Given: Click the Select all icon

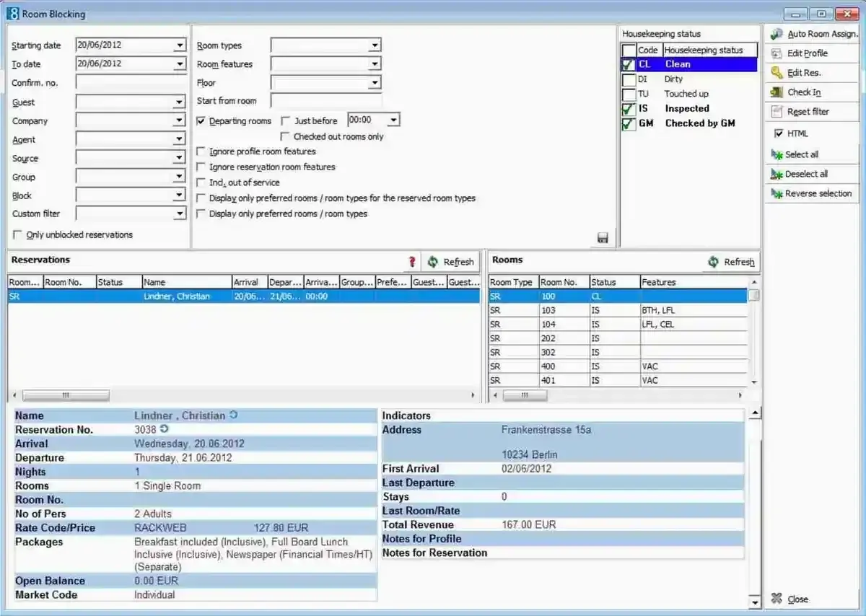Looking at the screenshot, I should coord(777,154).
